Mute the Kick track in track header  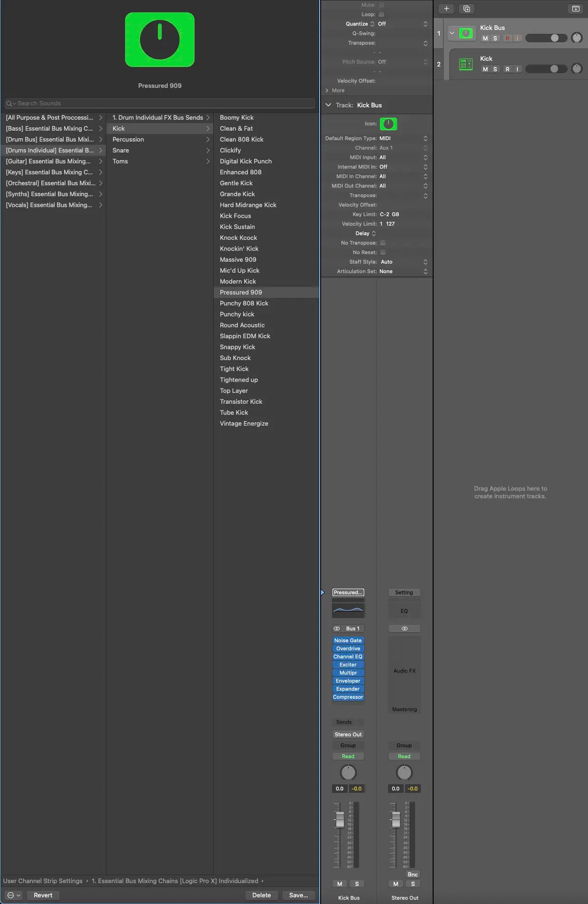tap(485, 69)
